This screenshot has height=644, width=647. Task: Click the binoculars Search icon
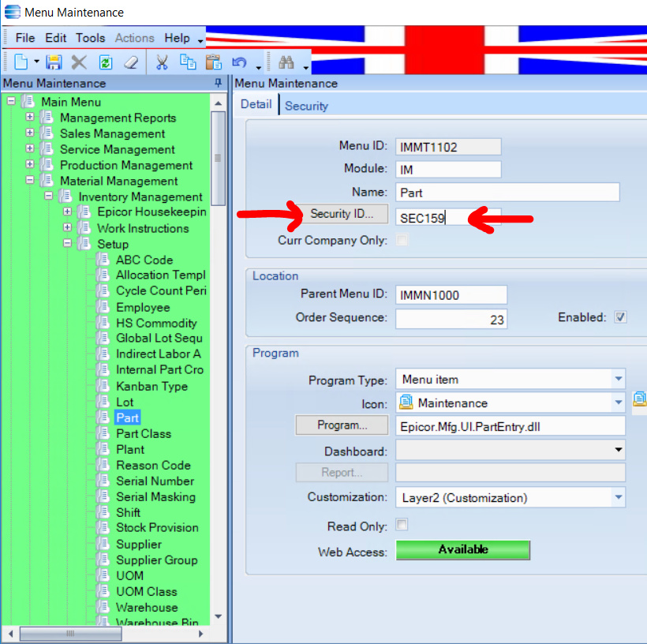(286, 62)
